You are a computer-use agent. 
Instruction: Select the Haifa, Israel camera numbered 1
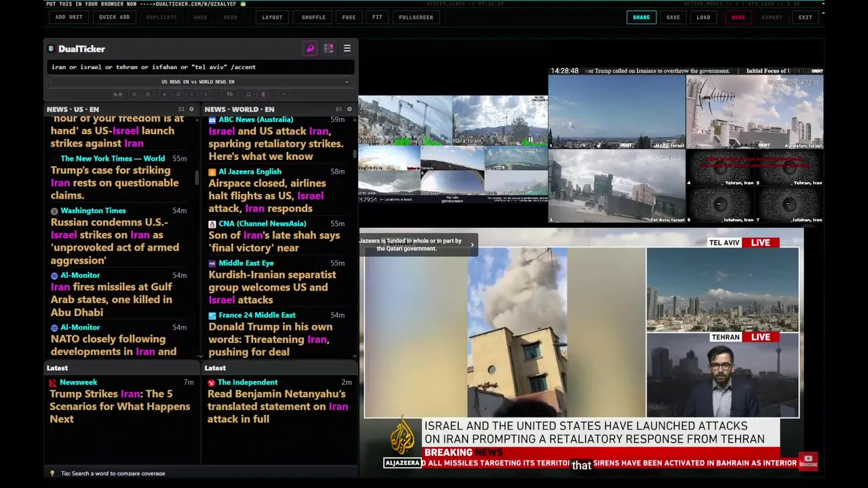pyautogui.click(x=616, y=113)
